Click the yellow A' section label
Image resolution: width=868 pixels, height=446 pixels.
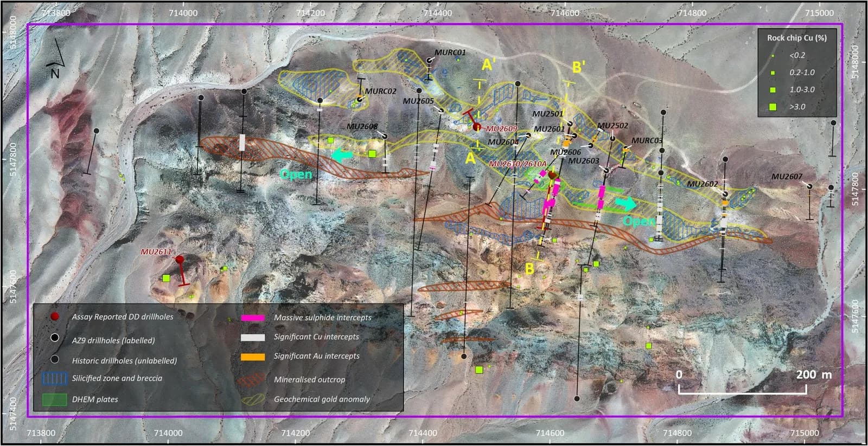click(488, 64)
